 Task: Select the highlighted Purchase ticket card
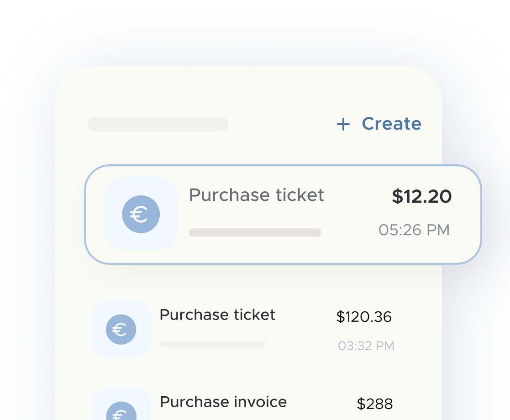point(283,214)
